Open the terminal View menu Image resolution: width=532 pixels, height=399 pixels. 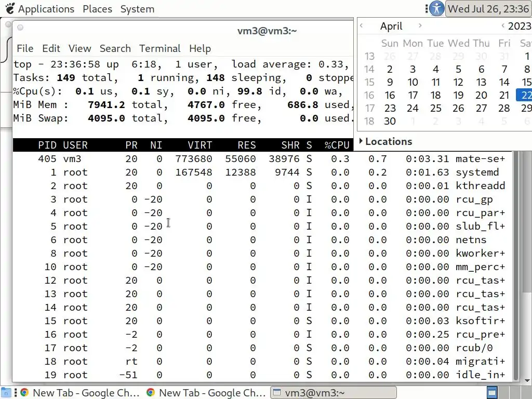(x=79, y=48)
